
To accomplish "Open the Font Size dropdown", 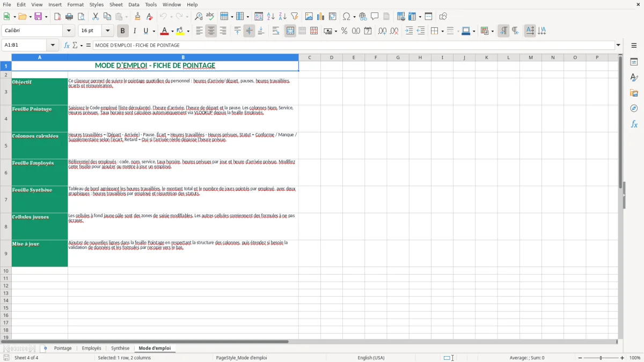I will point(108,31).
